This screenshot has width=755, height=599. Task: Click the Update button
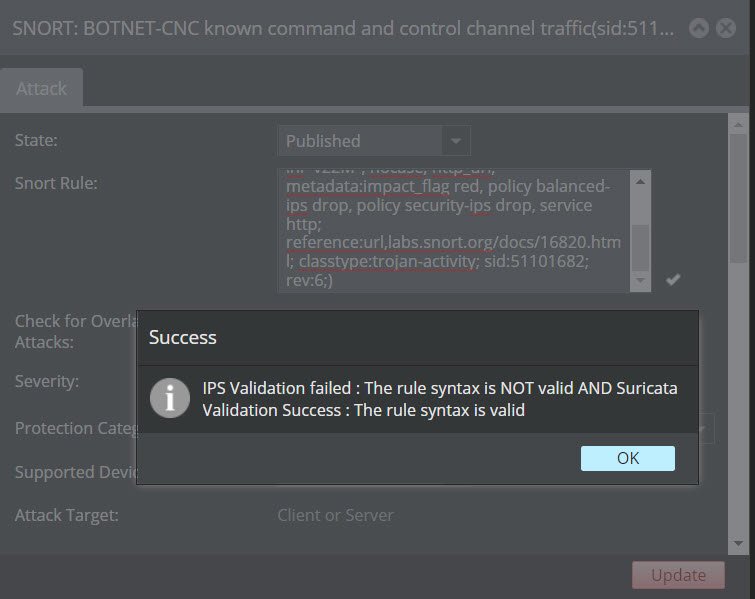pos(678,574)
